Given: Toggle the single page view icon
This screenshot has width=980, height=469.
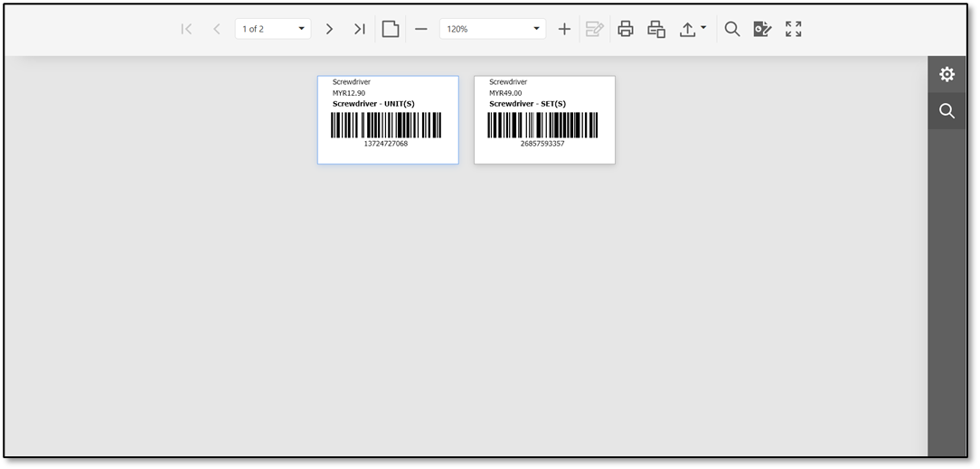Looking at the screenshot, I should pos(391,29).
